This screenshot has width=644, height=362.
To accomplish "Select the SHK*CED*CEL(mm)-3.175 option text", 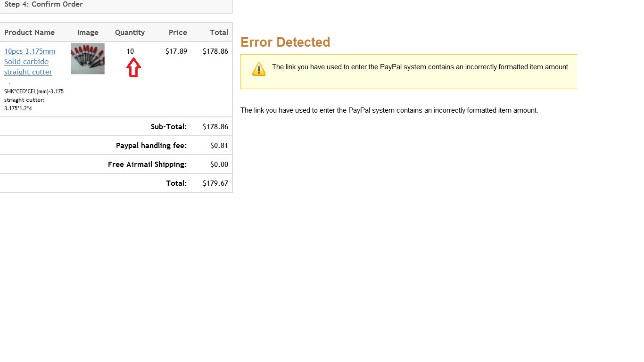I will [34, 91].
